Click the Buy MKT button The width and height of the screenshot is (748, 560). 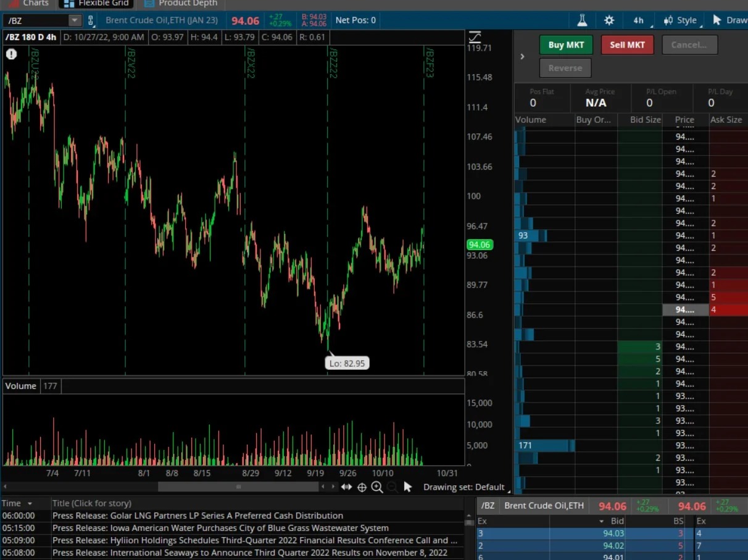coord(565,44)
